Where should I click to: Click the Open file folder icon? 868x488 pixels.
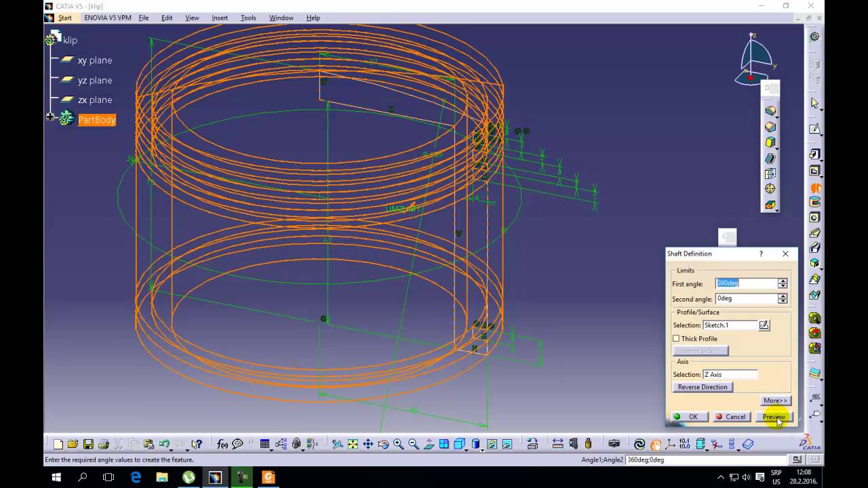(73, 445)
